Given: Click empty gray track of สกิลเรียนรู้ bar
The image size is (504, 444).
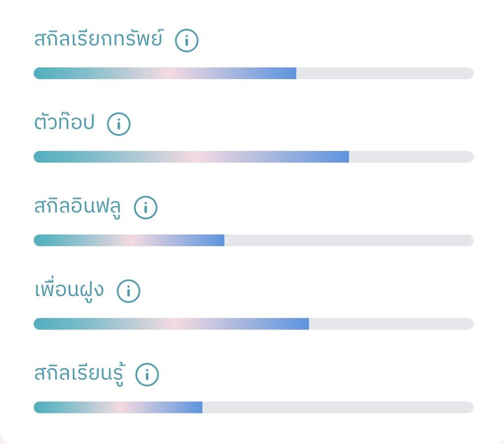Looking at the screenshot, I should [338, 408].
